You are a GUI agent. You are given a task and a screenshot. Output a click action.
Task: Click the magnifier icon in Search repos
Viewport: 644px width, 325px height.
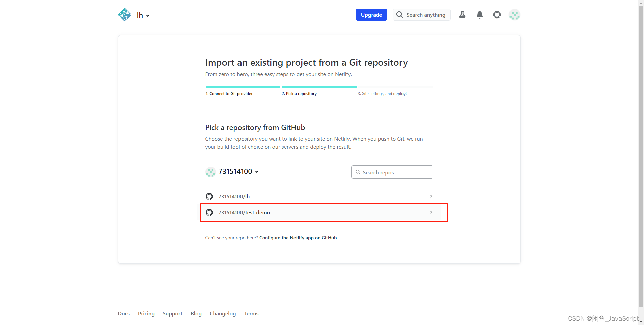[358, 172]
